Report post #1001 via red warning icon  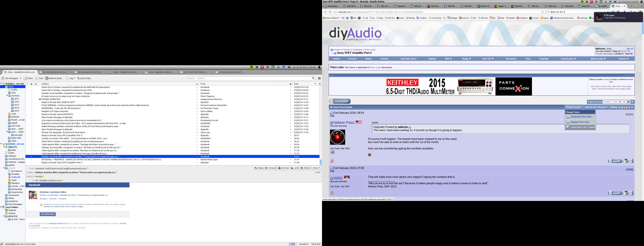(332, 161)
